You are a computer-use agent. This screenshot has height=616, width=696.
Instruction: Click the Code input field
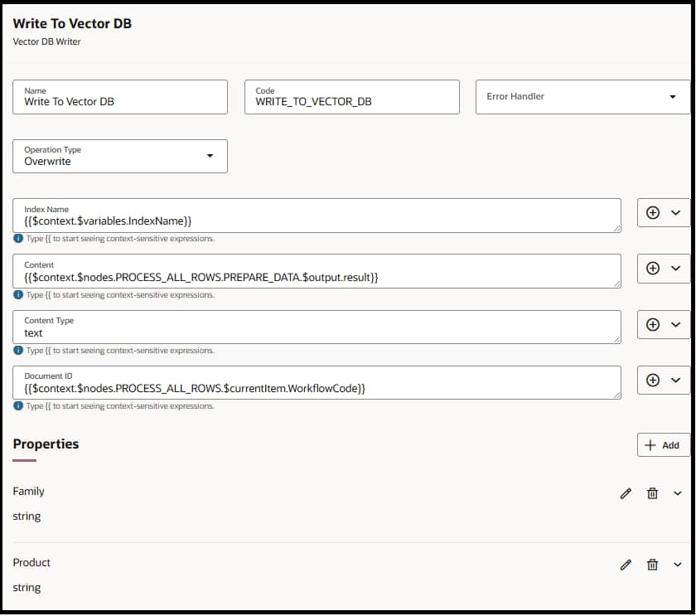click(351, 102)
